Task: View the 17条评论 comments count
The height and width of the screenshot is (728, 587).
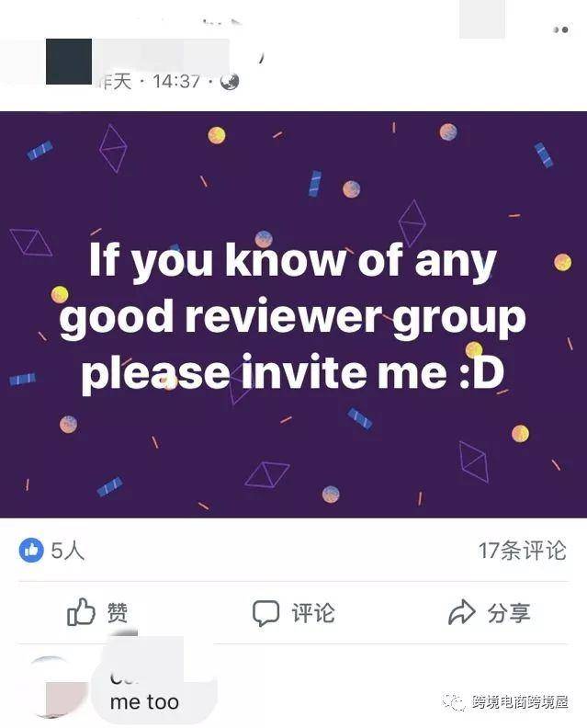Action: [x=523, y=551]
